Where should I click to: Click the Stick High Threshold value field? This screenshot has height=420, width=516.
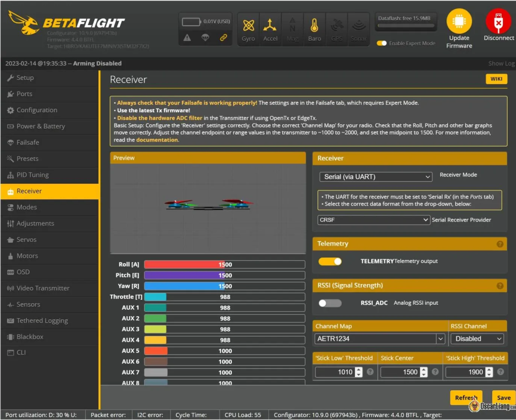click(465, 372)
